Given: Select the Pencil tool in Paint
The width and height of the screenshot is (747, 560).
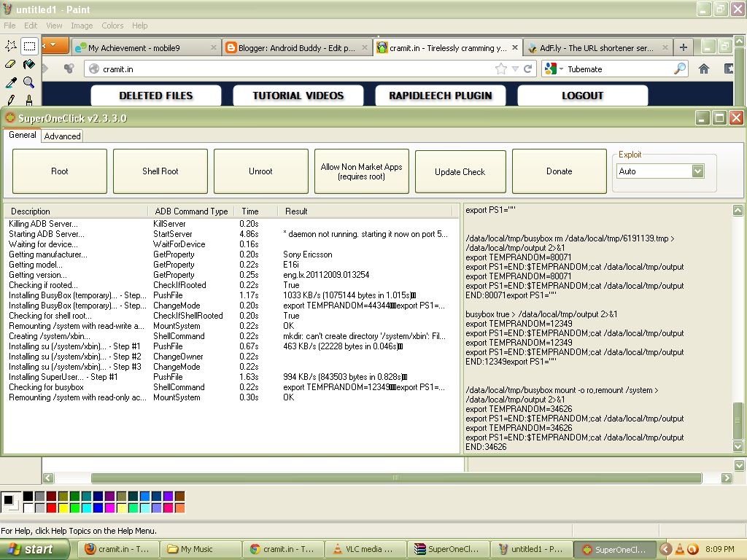Looking at the screenshot, I should coord(10,99).
